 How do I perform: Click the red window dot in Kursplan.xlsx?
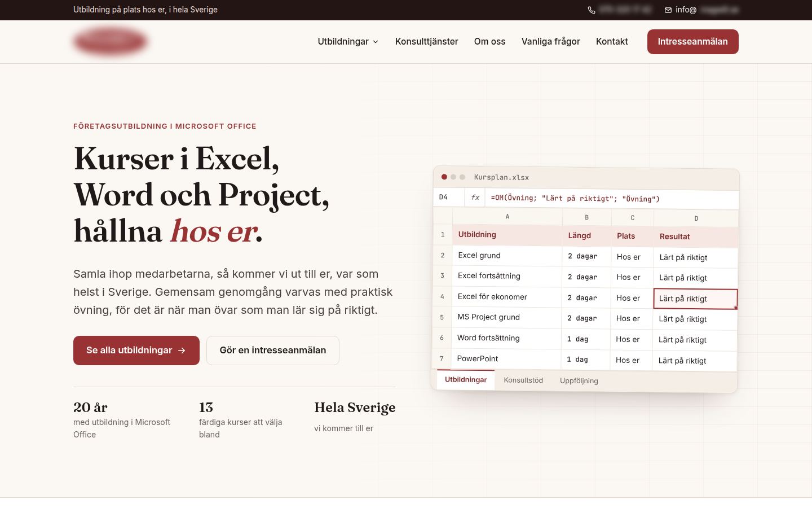coord(444,177)
